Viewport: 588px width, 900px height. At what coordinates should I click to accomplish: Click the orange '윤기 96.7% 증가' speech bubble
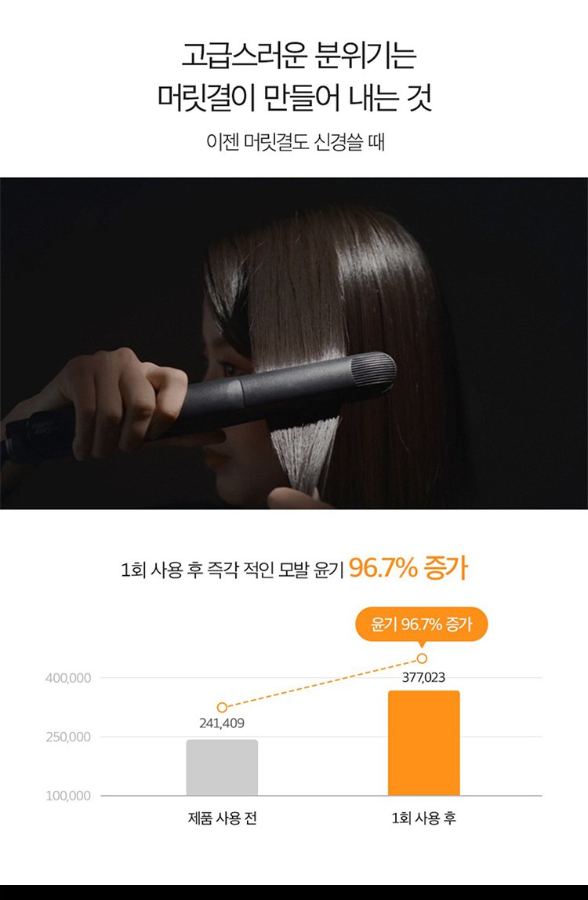422,625
